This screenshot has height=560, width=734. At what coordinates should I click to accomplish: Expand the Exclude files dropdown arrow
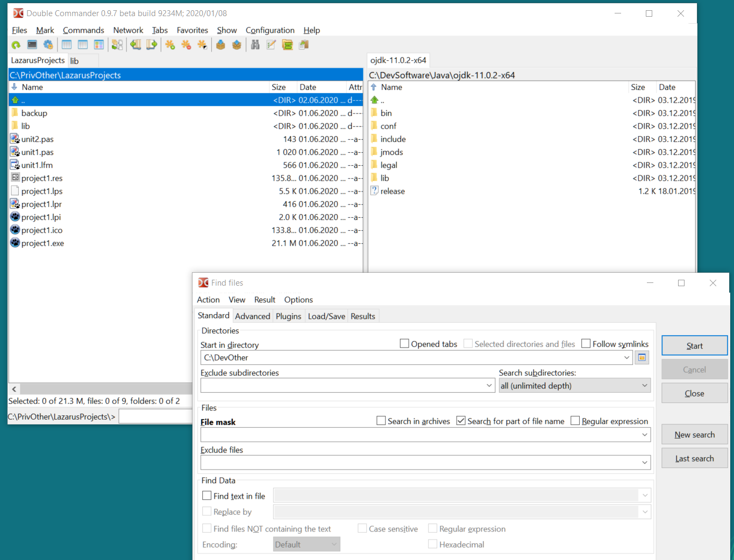coord(645,463)
